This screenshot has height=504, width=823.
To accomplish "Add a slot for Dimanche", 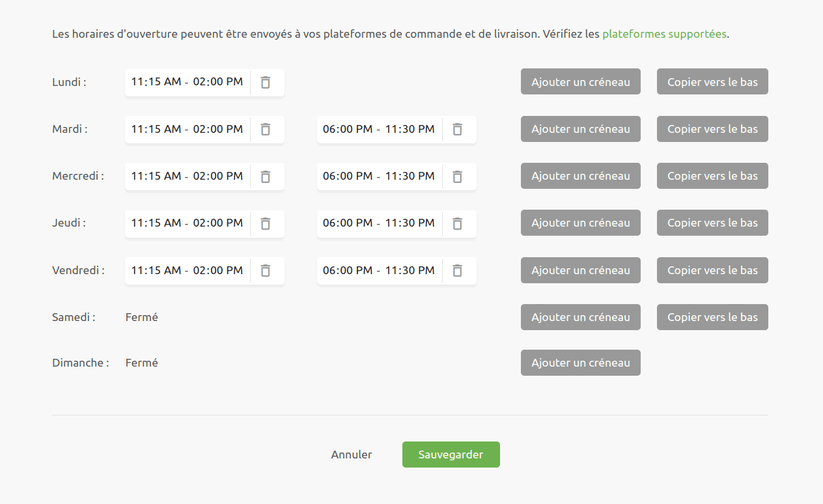I will 580,363.
